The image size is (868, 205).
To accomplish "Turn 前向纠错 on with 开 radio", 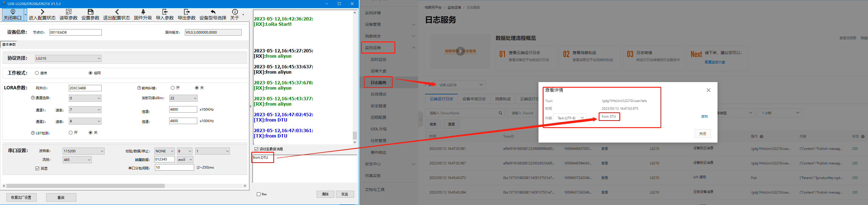I will (173, 88).
